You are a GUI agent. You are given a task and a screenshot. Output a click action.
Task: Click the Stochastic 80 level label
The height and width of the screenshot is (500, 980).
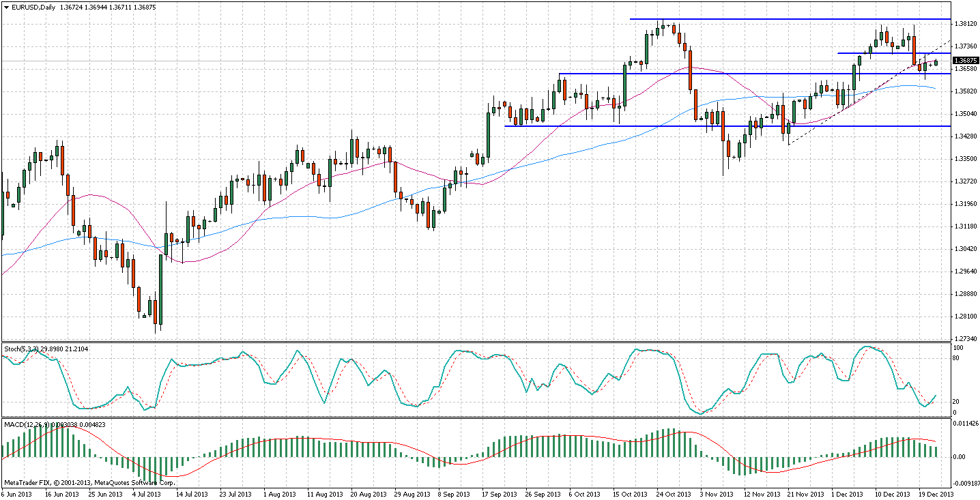(957, 357)
